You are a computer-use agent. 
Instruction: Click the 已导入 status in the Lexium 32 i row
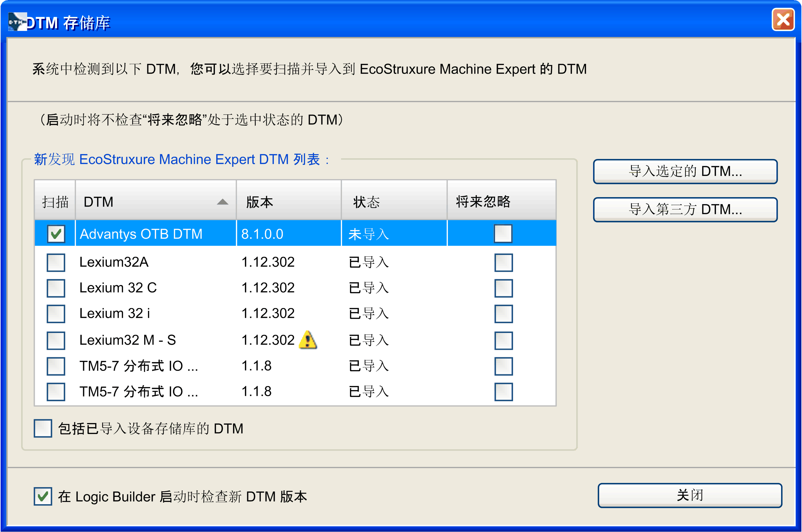(x=369, y=313)
